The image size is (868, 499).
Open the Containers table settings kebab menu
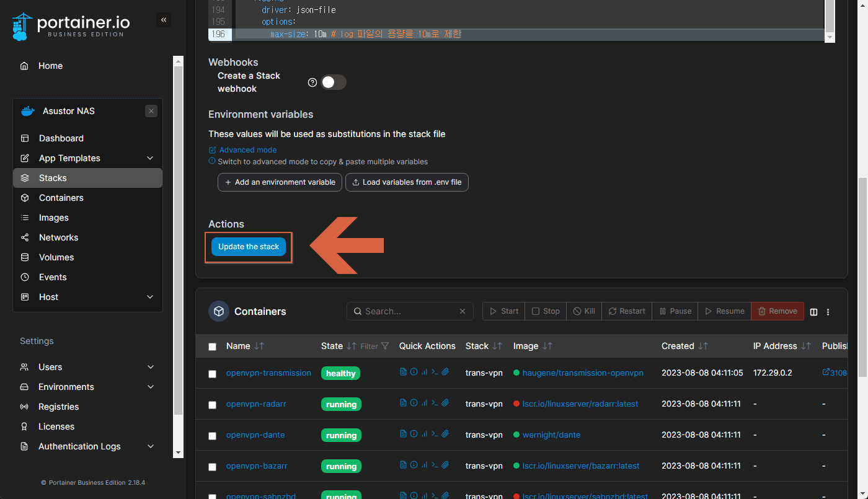[828, 312]
